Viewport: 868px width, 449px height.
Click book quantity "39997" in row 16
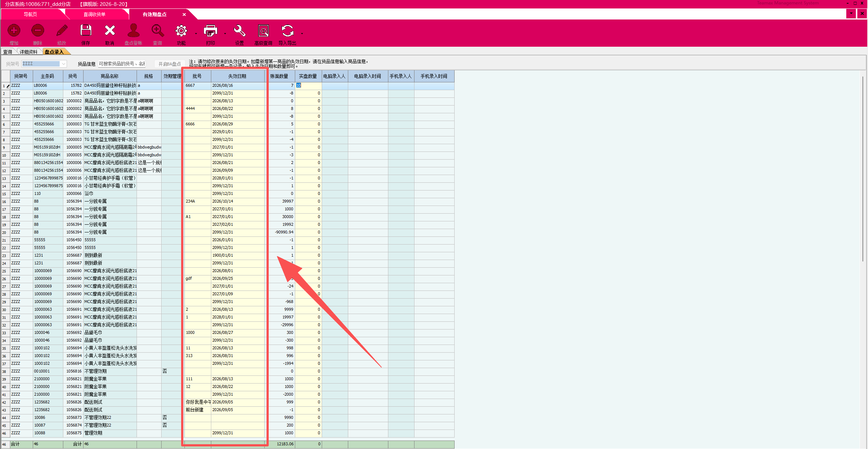(280, 202)
